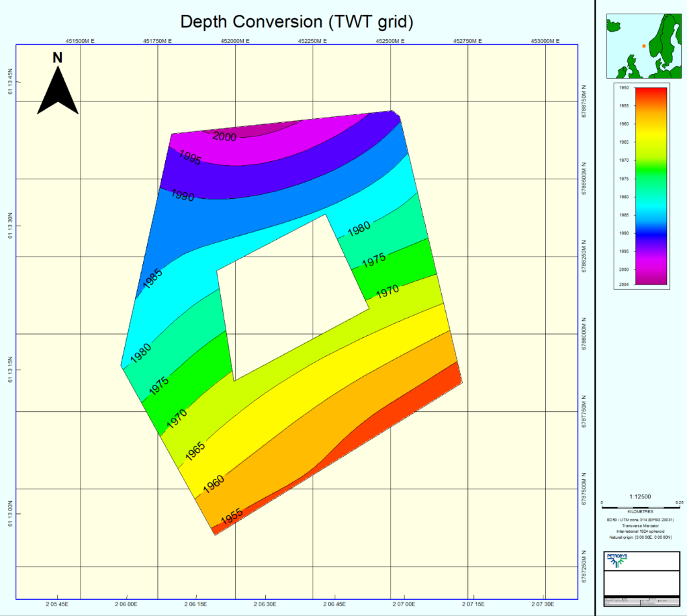The image size is (687, 616).
Task: Click the 1960 contour label
Action: pyautogui.click(x=213, y=484)
